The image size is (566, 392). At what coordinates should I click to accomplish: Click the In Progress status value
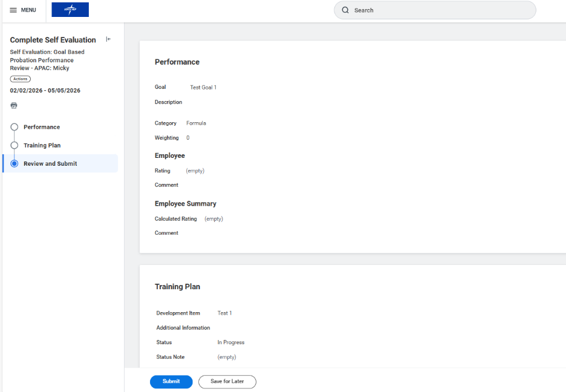(231, 342)
